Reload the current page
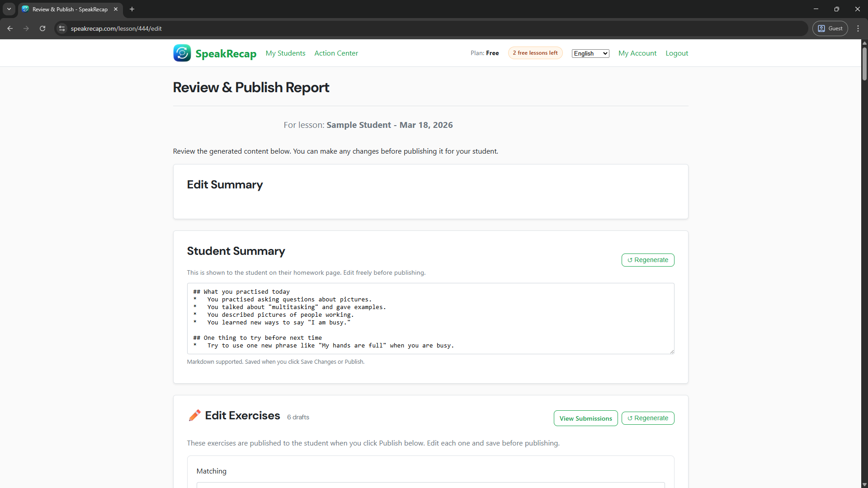The width and height of the screenshot is (868, 488). point(42,28)
